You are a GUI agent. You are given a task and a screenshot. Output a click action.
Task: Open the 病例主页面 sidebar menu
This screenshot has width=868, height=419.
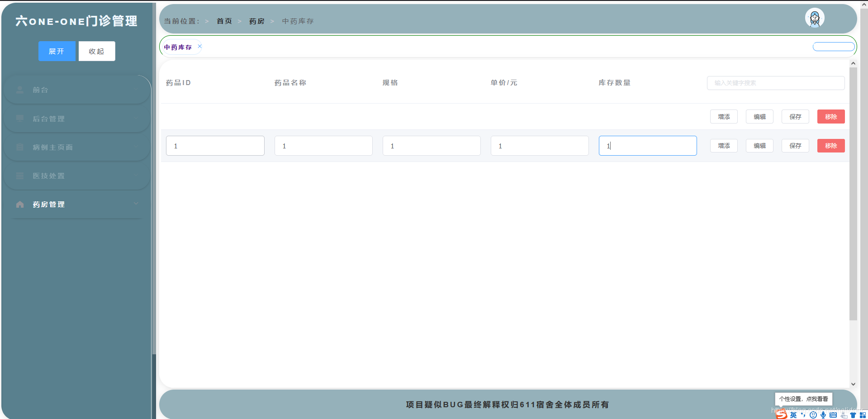pos(77,147)
